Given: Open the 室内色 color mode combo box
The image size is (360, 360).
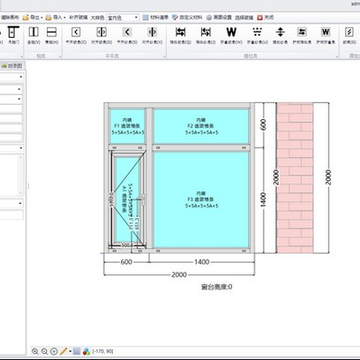Looking at the screenshot, I should [x=123, y=17].
